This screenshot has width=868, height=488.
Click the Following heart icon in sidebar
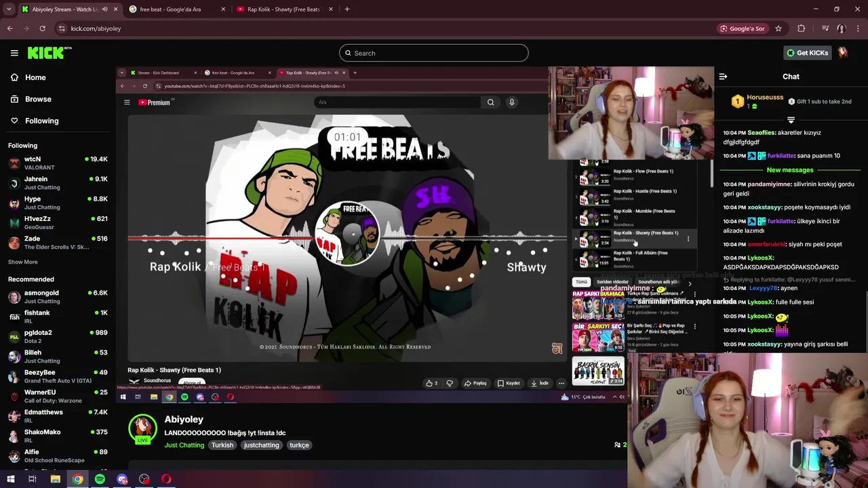[x=14, y=121]
